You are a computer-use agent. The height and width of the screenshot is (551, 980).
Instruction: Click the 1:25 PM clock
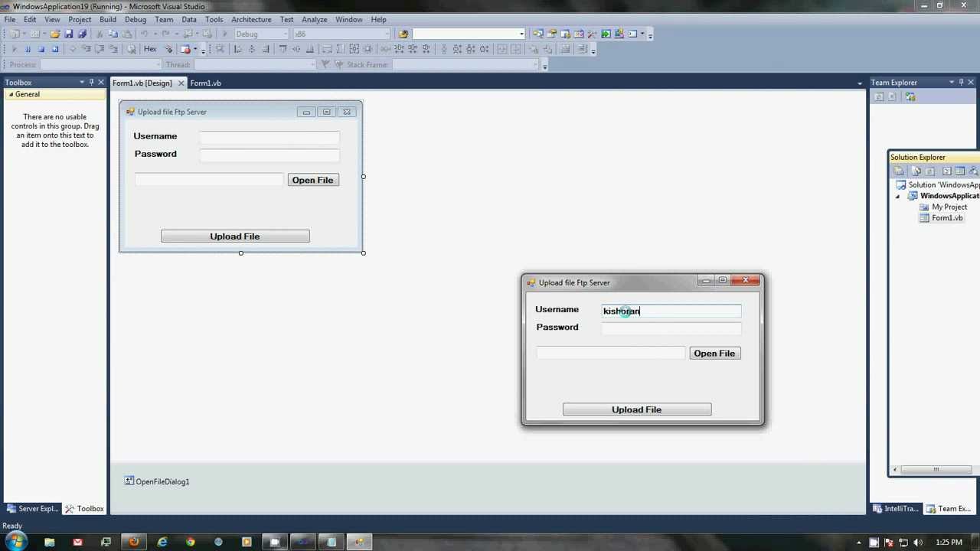(949, 543)
